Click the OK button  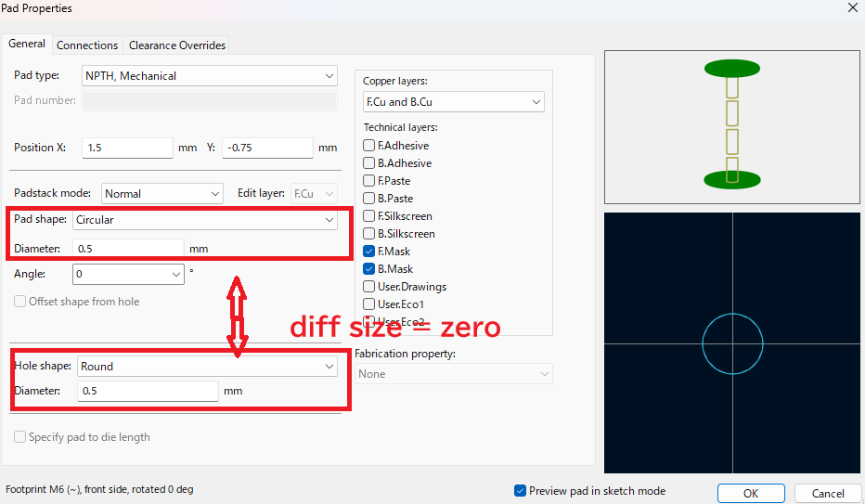coord(751,494)
